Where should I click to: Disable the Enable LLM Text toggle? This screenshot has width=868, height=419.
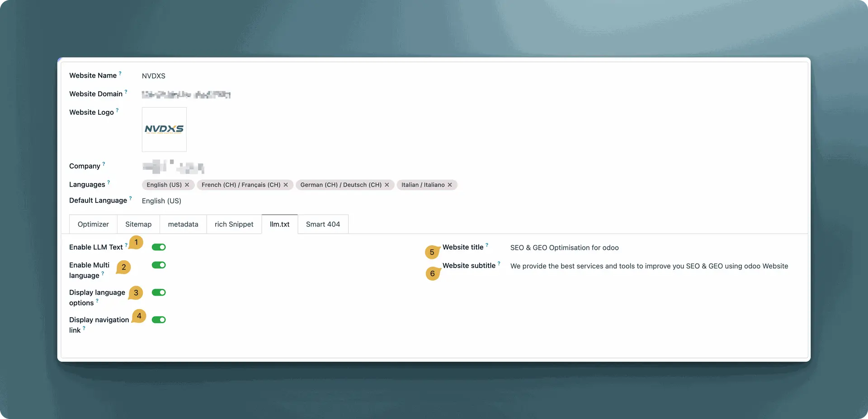[x=159, y=247]
